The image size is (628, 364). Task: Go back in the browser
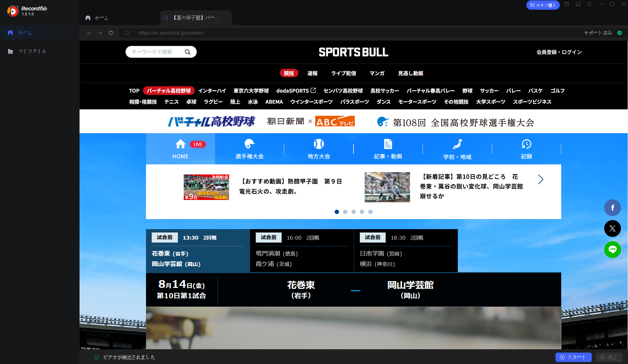tap(89, 33)
